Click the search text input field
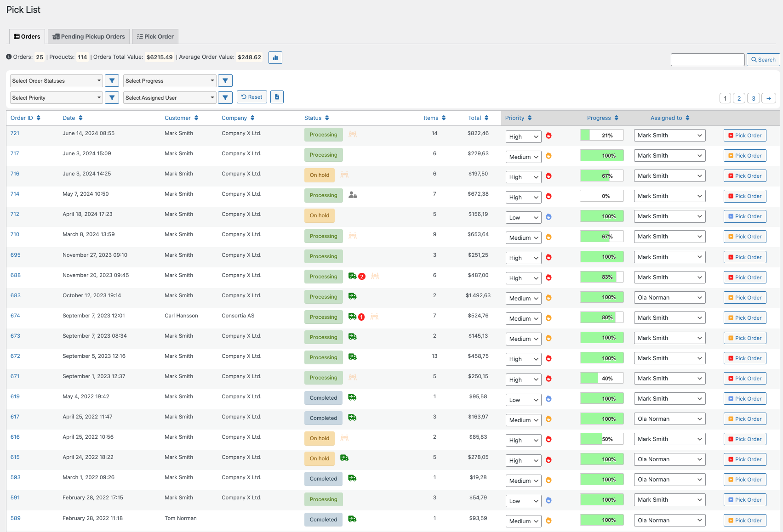 click(x=707, y=60)
